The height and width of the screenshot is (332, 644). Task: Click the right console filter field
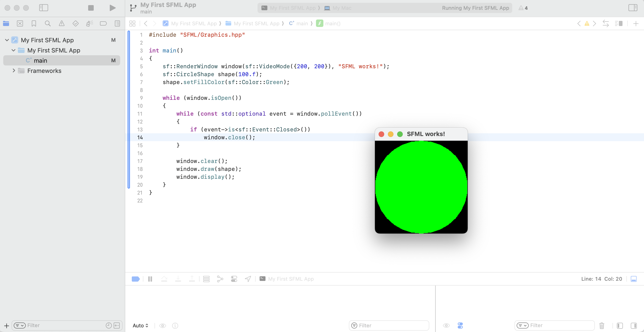(555, 325)
